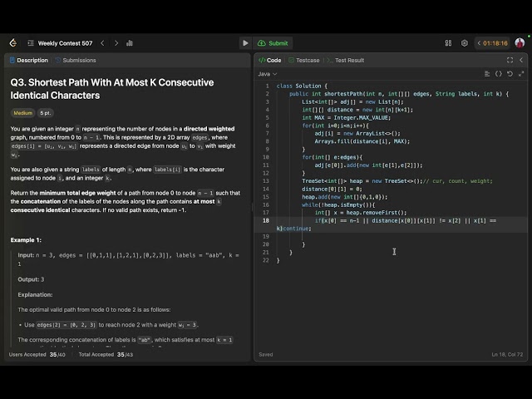This screenshot has height=399, width=532.
Task: Switch to the Submissions tab
Action: (76, 60)
